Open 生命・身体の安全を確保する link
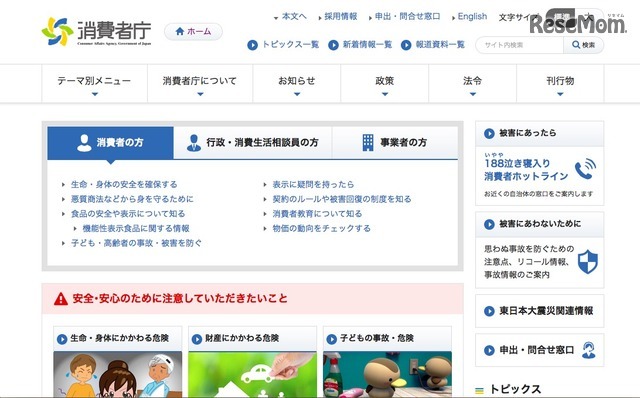The image size is (640, 398). [x=124, y=185]
